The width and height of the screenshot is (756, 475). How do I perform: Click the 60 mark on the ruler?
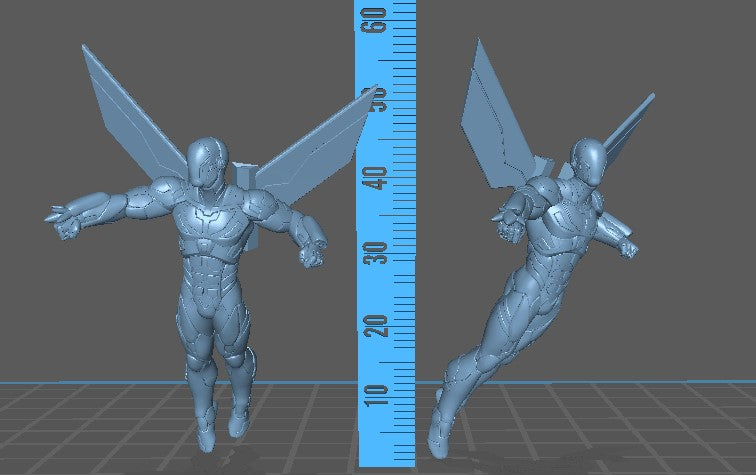click(375, 20)
